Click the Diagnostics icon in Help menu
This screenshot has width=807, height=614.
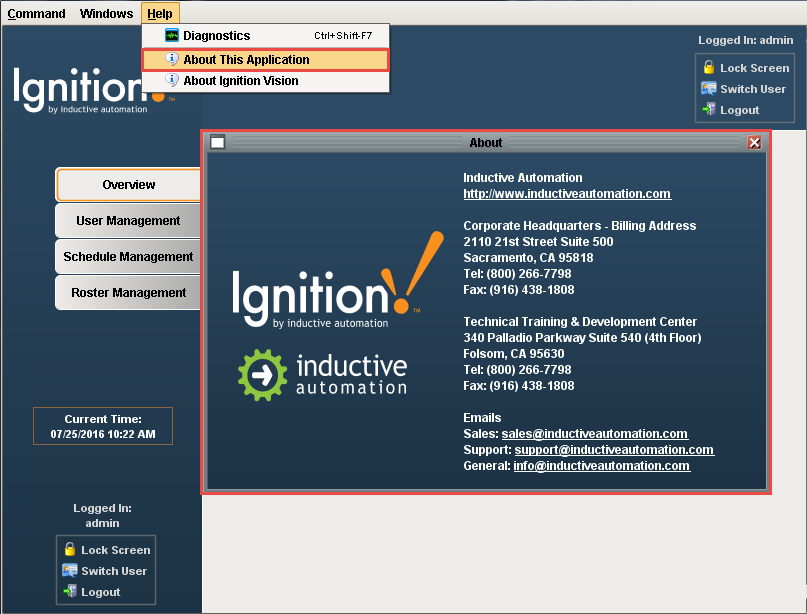click(x=172, y=36)
